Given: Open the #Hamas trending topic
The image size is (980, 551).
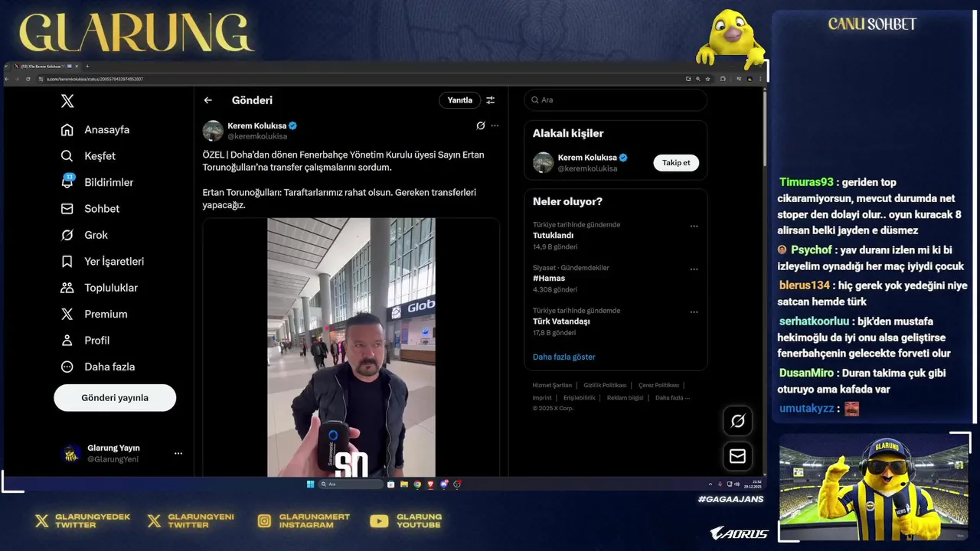Looking at the screenshot, I should 549,279.
